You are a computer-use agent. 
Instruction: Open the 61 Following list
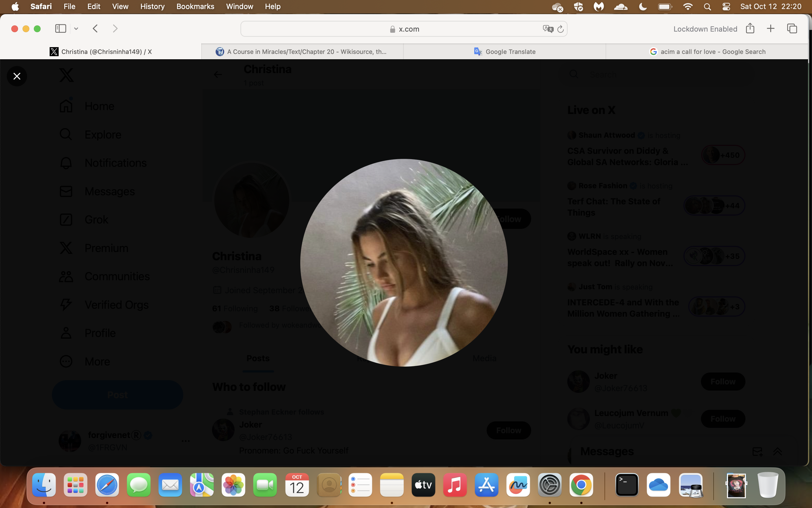coord(235,308)
